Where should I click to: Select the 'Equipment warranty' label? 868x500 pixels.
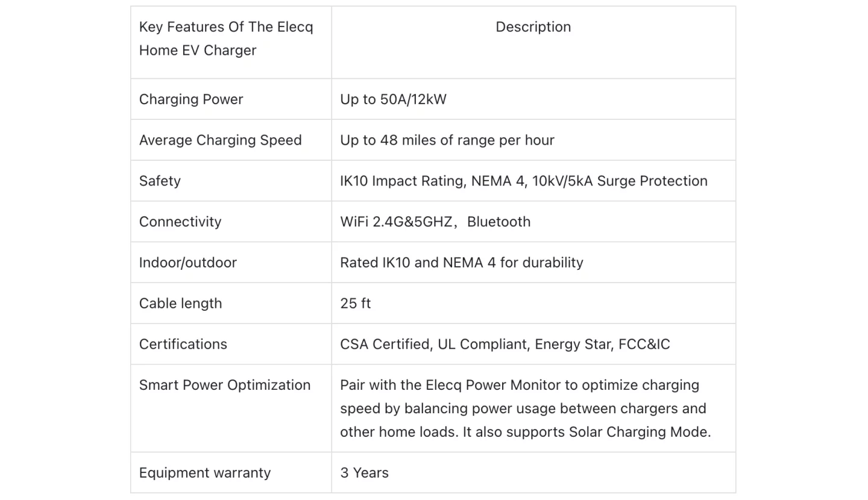coord(205,473)
